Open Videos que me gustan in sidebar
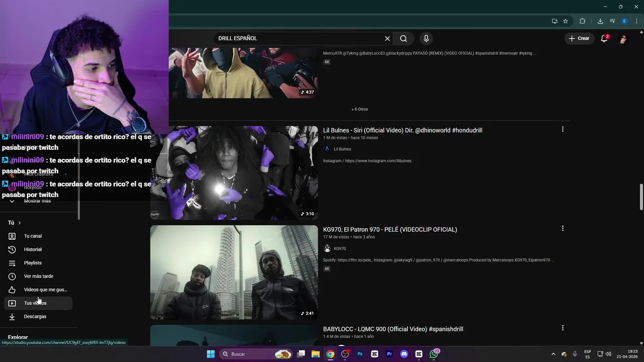 pyautogui.click(x=38, y=290)
